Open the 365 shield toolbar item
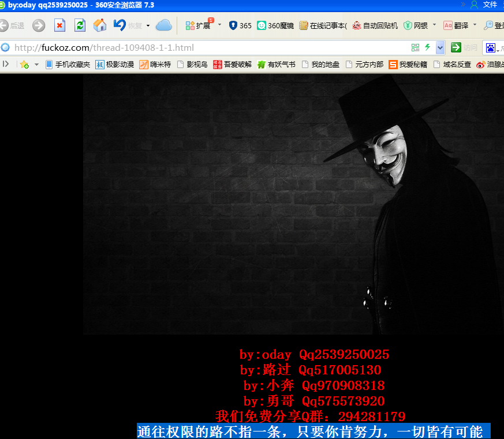 (240, 25)
